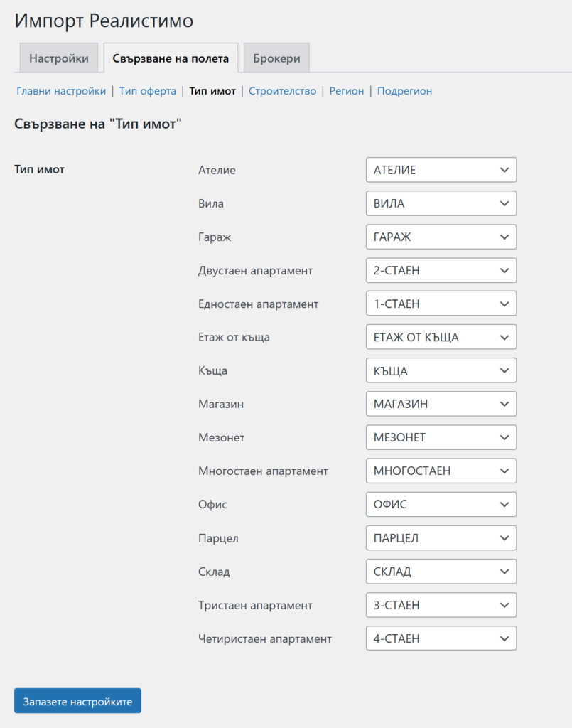Expand the Офис mapping dropdown

[x=441, y=504]
